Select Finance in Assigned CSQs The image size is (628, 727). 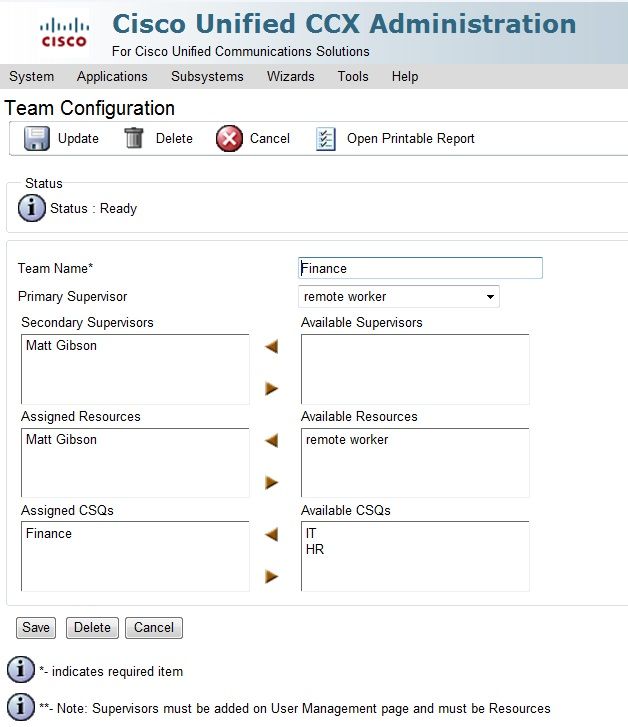click(49, 534)
